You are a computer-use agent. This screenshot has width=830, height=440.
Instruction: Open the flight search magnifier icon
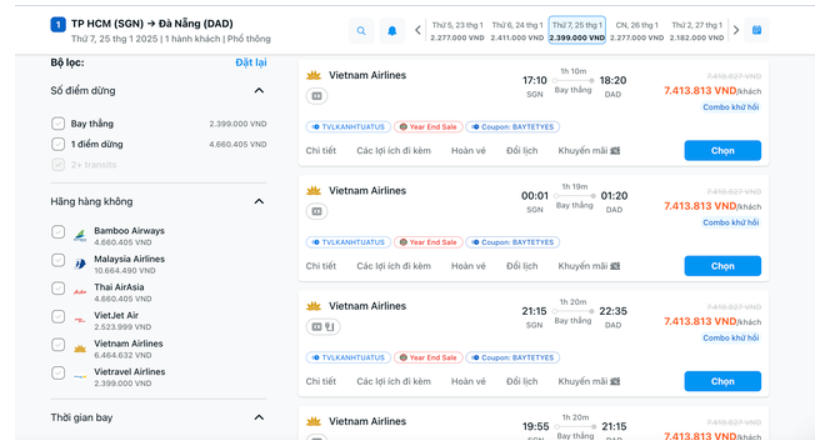click(361, 31)
